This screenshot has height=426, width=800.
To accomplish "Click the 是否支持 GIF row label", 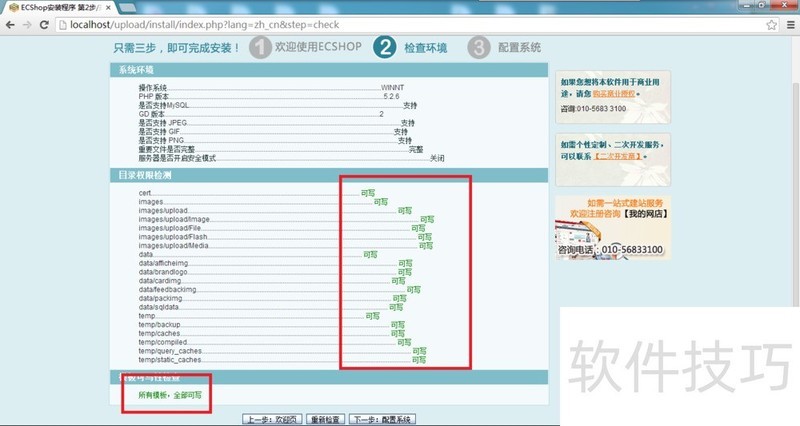I will click(x=159, y=132).
